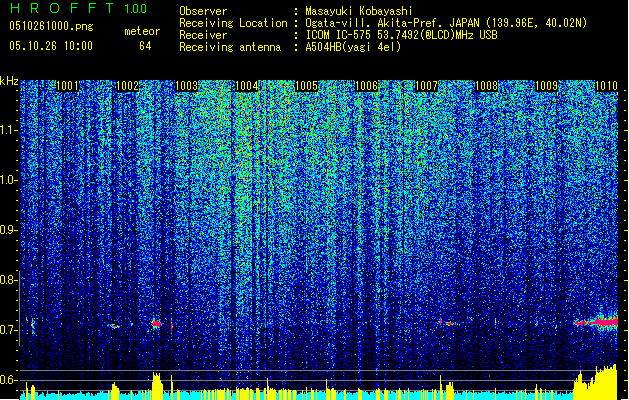The height and width of the screenshot is (400, 629).
Task: Click the 1.1 frequency axis label
Action: pos(8,130)
